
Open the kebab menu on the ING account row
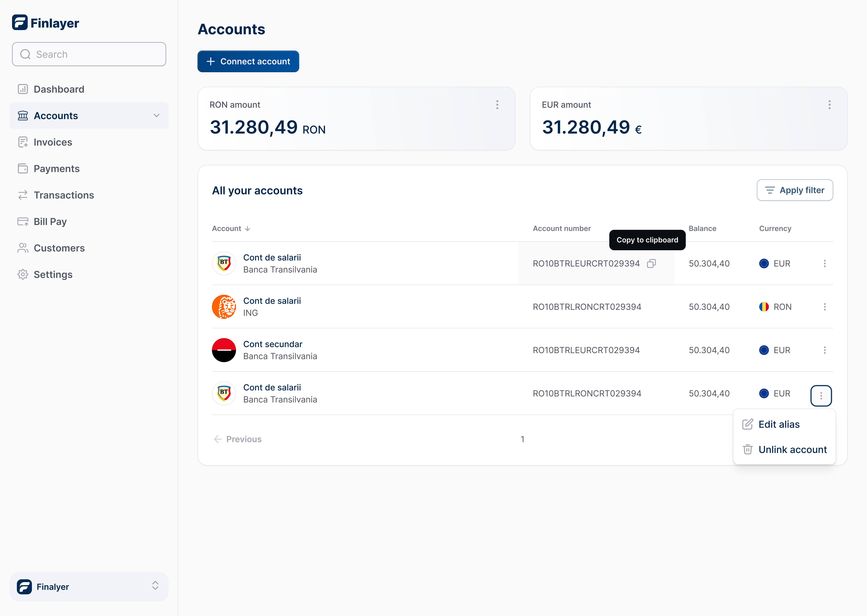coord(825,306)
